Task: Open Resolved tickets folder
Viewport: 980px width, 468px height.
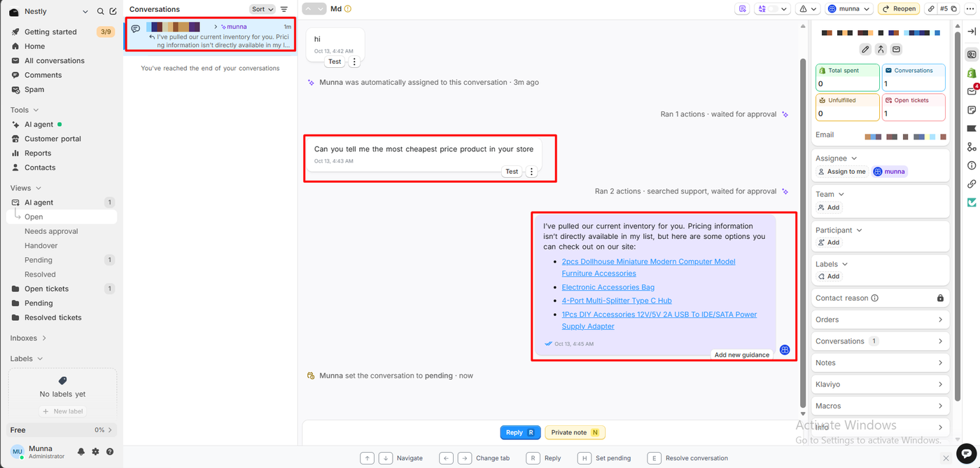Action: point(62,317)
